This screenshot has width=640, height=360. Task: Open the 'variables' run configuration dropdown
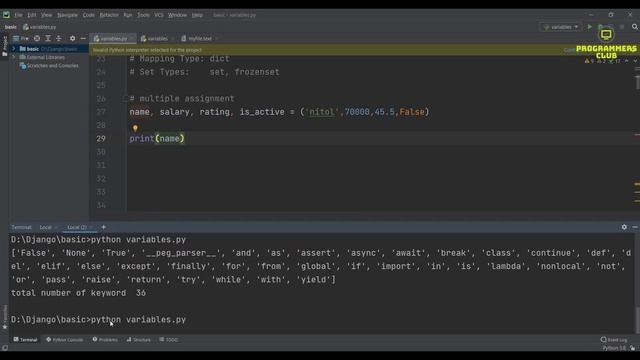point(561,27)
